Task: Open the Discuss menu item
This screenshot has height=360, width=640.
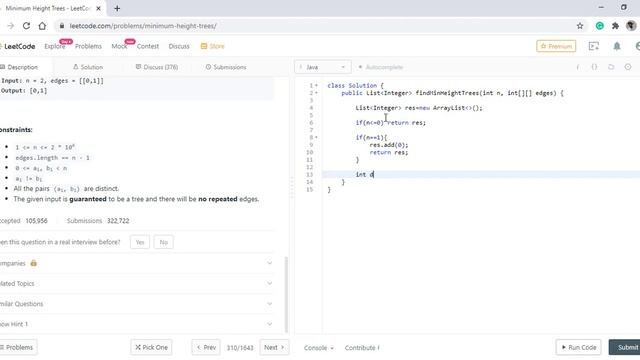Action: pos(179,46)
